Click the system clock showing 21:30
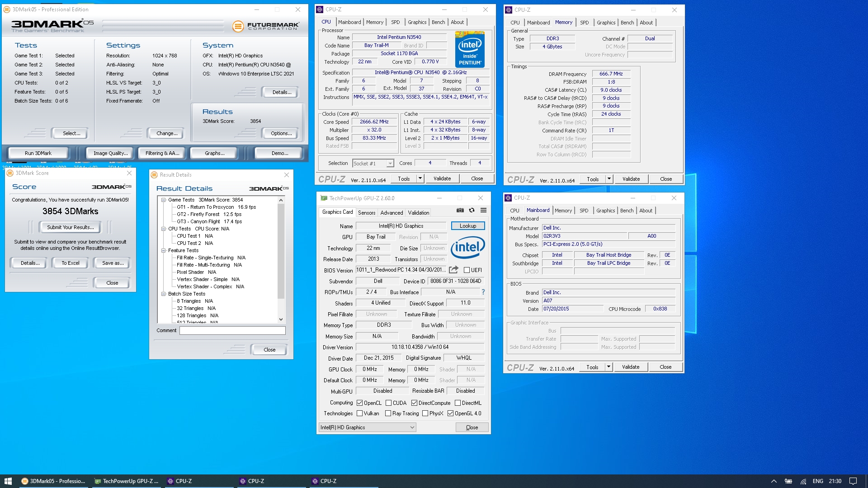Screen dimensions: 868x488 [x=835, y=481]
